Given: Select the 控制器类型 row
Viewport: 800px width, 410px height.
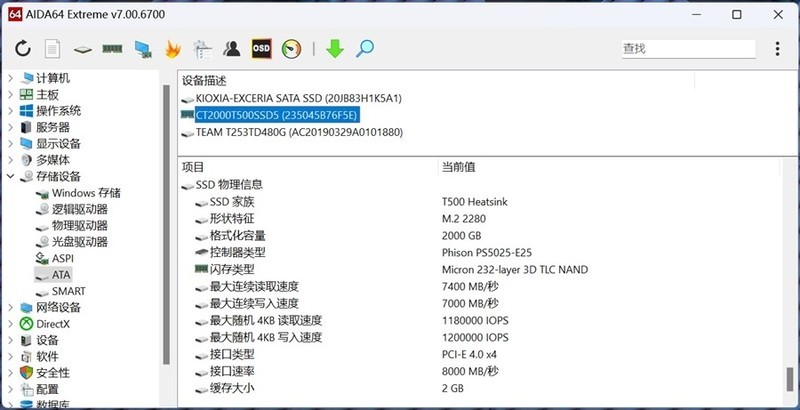Looking at the screenshot, I should [x=237, y=252].
